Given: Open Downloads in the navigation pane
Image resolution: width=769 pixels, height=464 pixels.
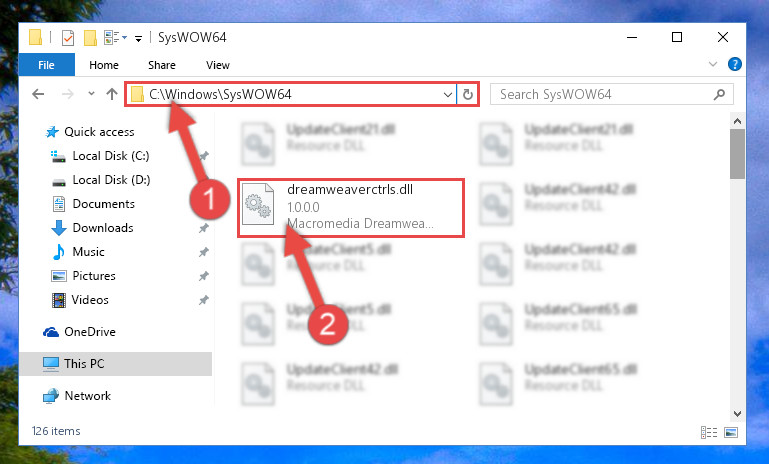Looking at the screenshot, I should pyautogui.click(x=103, y=228).
